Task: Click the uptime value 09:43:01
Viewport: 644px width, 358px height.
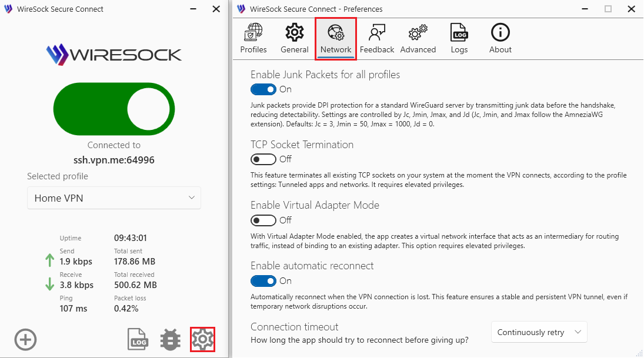Action: [130, 237]
